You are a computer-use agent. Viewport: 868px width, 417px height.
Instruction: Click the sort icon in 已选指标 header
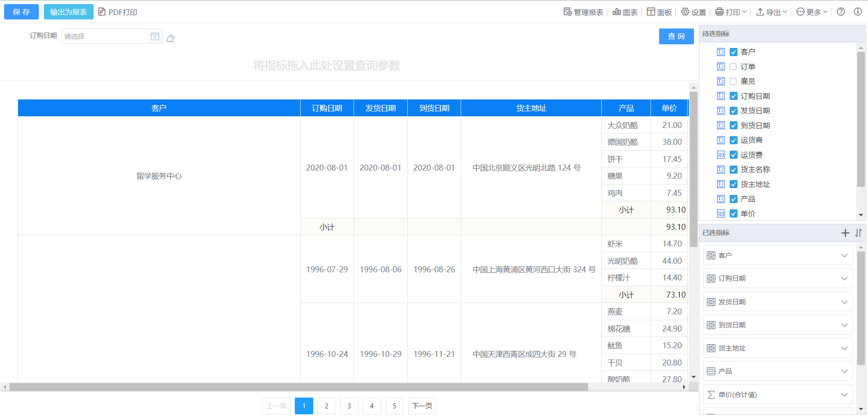click(859, 233)
